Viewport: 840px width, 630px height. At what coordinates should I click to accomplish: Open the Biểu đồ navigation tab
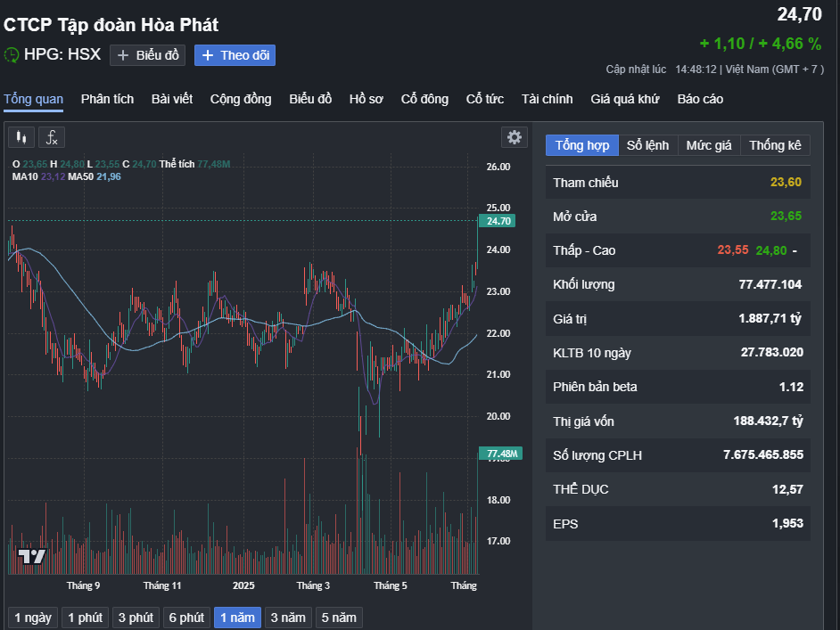pos(310,99)
